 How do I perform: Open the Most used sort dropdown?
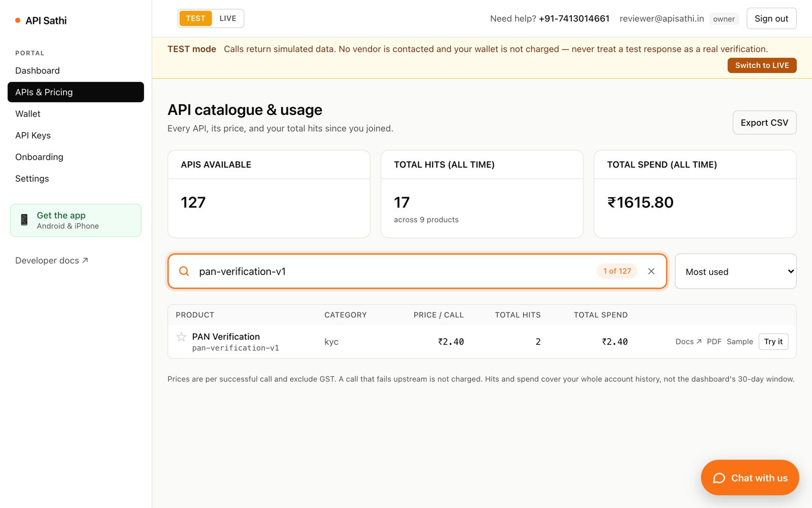click(x=736, y=271)
